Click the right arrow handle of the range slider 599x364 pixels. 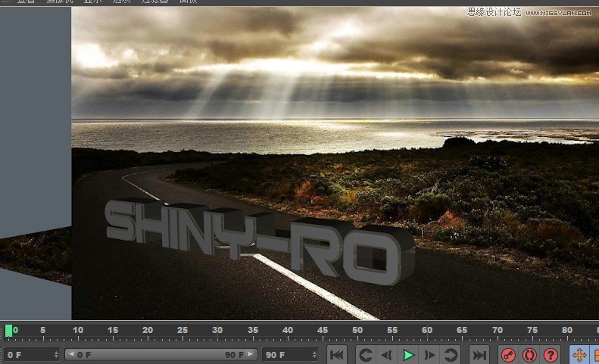250,354
